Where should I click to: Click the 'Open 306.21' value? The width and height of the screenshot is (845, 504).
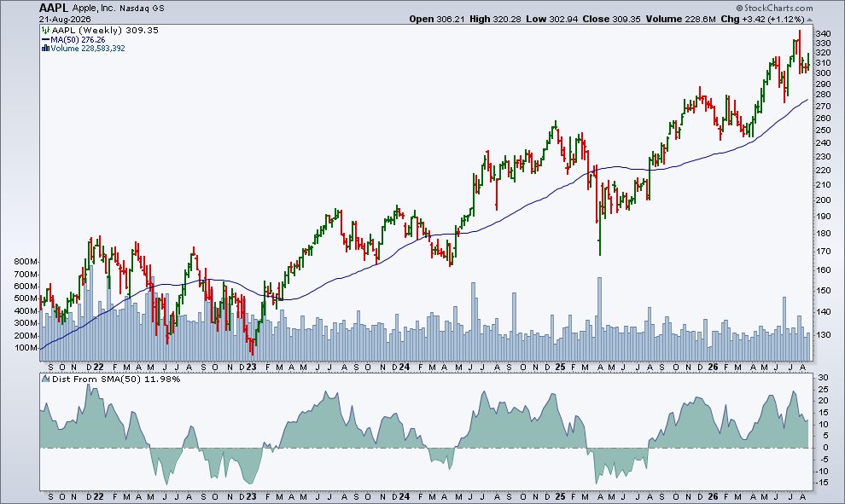(436, 19)
